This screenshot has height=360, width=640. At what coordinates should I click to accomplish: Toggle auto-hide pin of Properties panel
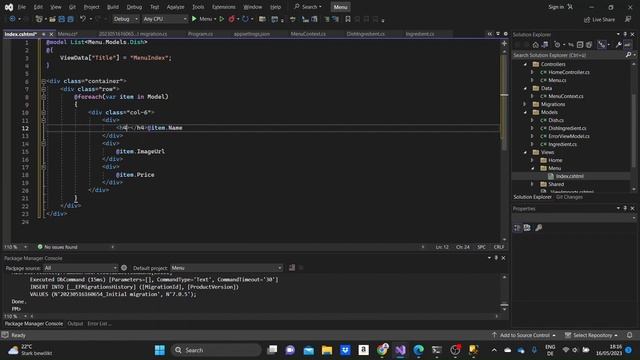625,208
